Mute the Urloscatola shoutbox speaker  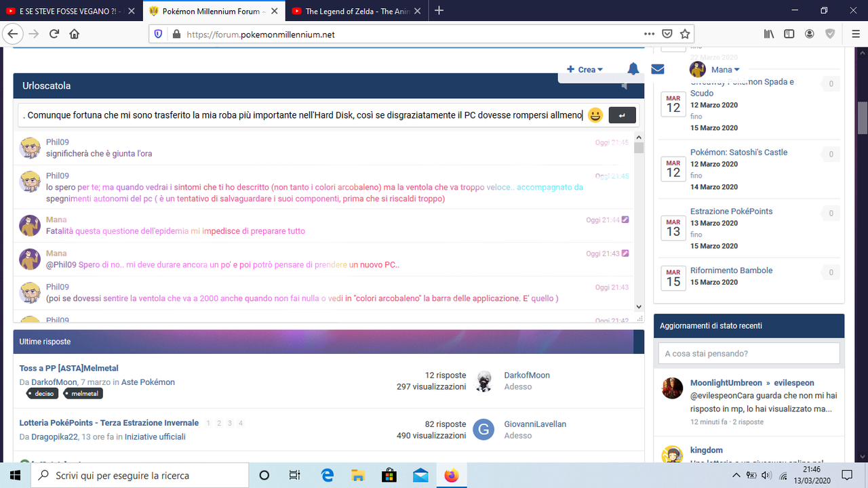pyautogui.click(x=623, y=85)
